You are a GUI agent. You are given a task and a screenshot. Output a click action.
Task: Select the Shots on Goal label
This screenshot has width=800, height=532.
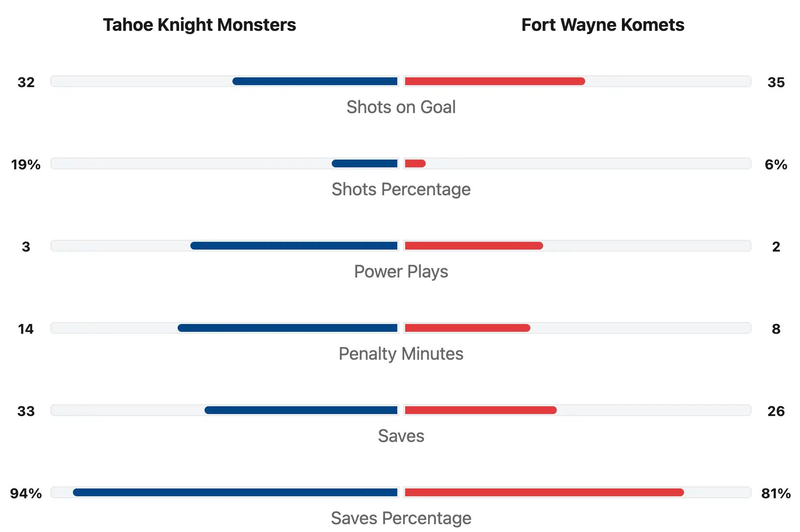pos(401,107)
